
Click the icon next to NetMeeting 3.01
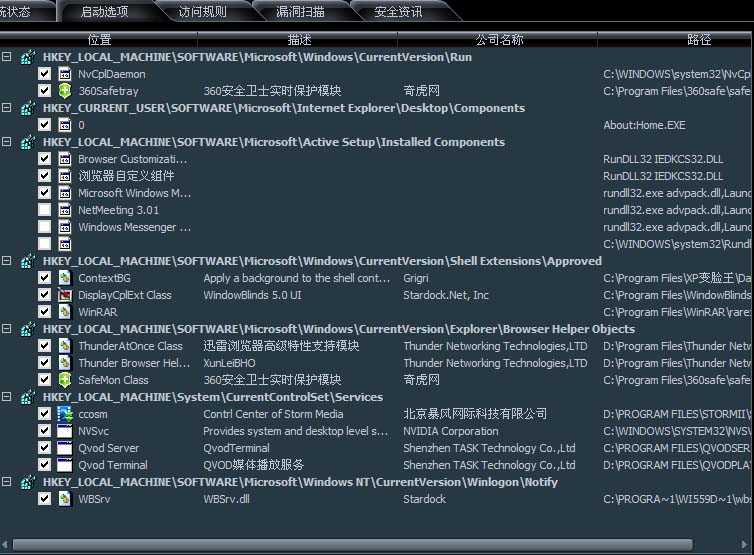[64, 210]
